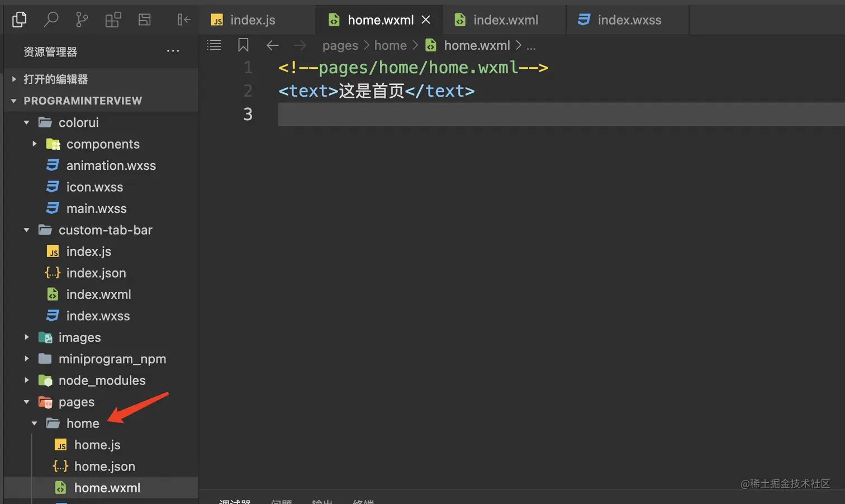Click the wxss icon beside animation.wxss
This screenshot has height=504, width=845.
tap(53, 165)
